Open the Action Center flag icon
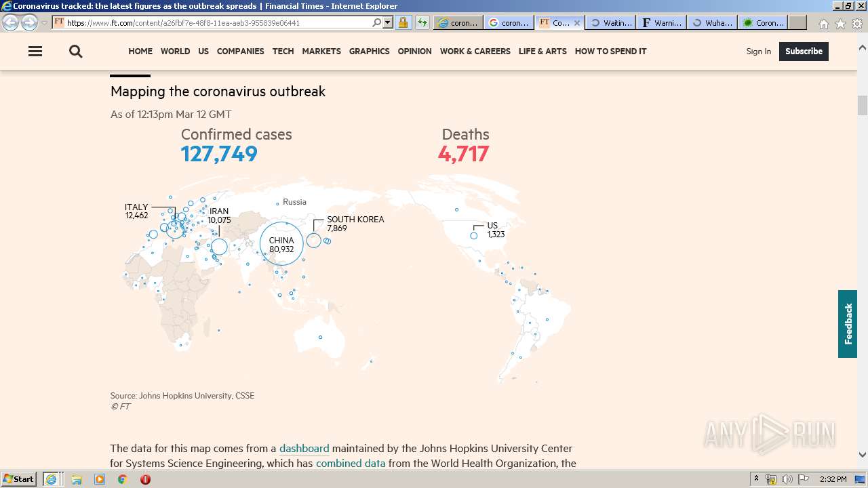 tap(804, 479)
